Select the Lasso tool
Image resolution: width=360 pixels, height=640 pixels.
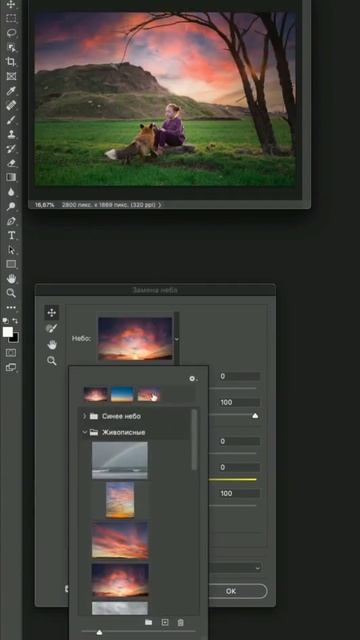pyautogui.click(x=11, y=33)
